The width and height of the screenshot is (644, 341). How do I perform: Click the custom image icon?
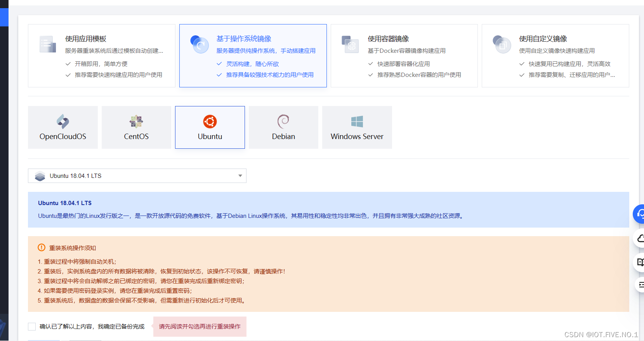(x=502, y=44)
